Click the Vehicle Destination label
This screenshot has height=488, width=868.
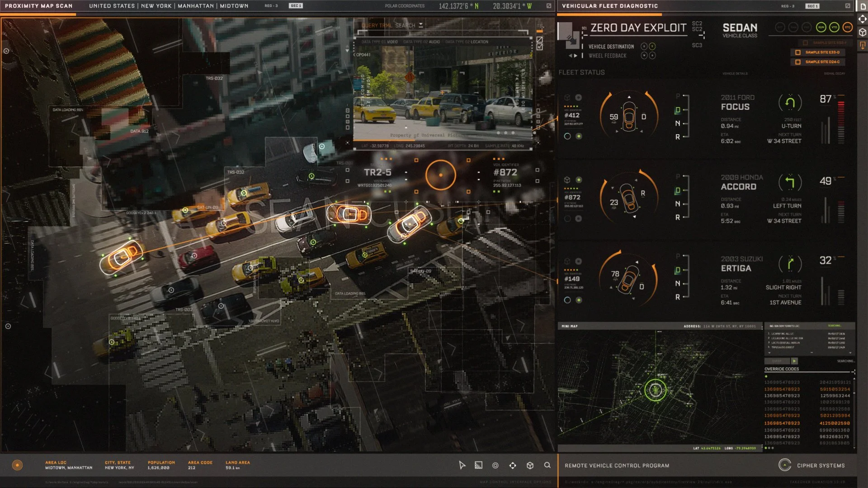click(x=611, y=47)
